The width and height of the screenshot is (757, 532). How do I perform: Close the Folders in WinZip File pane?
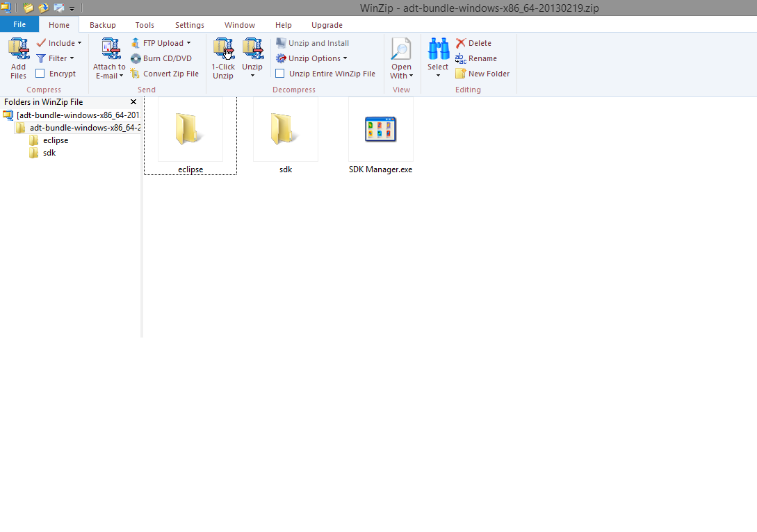click(133, 102)
